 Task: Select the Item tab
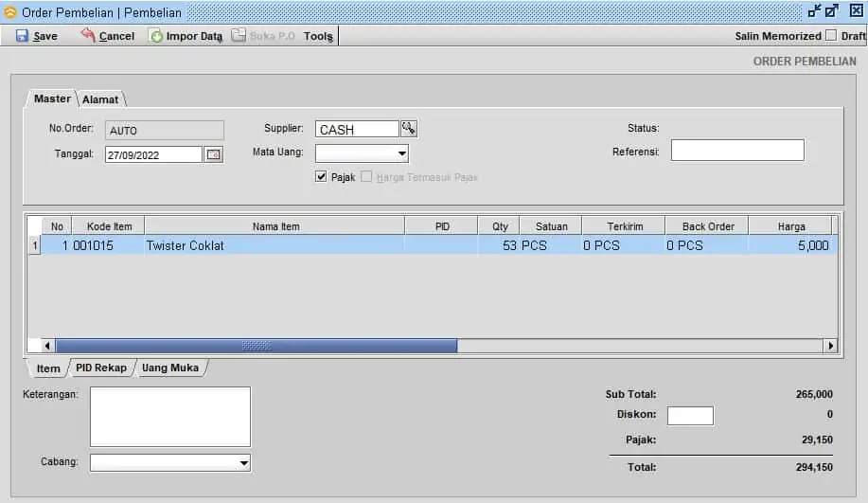pyautogui.click(x=48, y=368)
